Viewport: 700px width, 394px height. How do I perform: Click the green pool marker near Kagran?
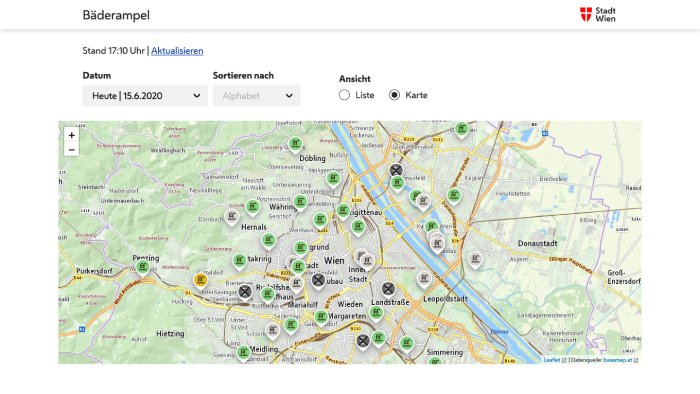tap(454, 196)
